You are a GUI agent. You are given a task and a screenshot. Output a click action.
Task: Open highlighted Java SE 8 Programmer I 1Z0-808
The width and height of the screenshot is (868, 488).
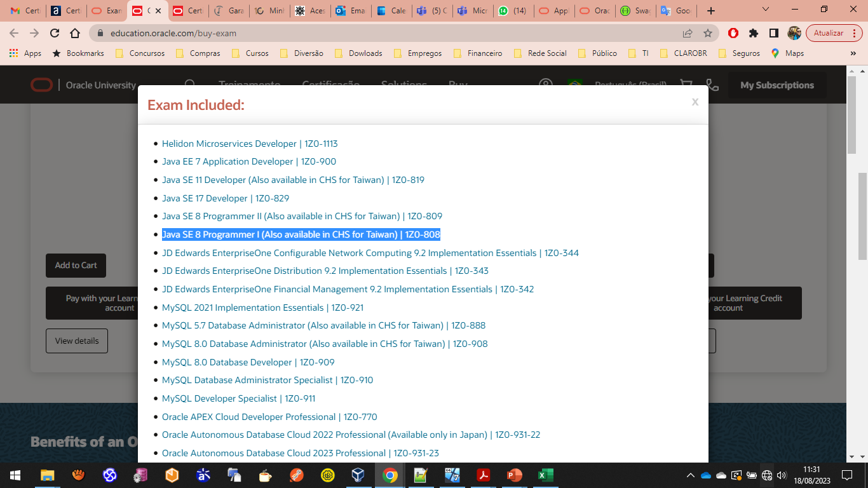(x=301, y=234)
